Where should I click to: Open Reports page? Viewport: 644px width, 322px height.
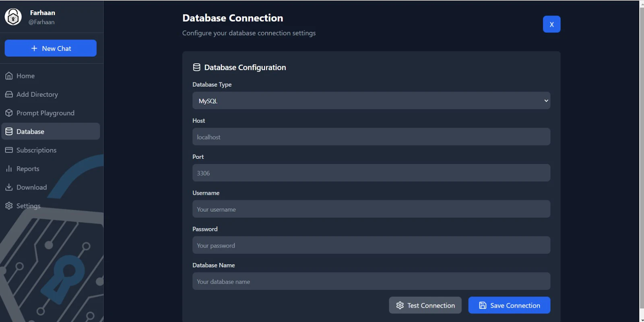click(51, 169)
